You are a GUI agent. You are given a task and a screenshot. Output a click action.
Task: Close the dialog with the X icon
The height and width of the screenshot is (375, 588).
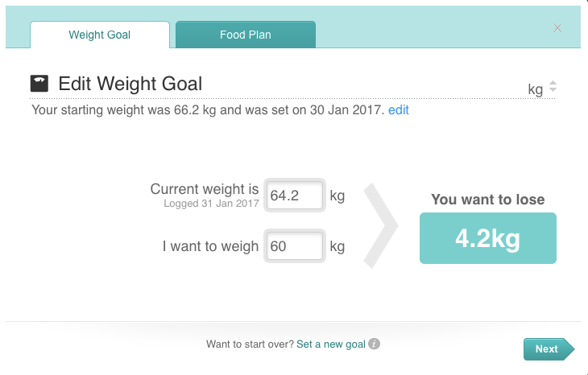click(x=557, y=28)
